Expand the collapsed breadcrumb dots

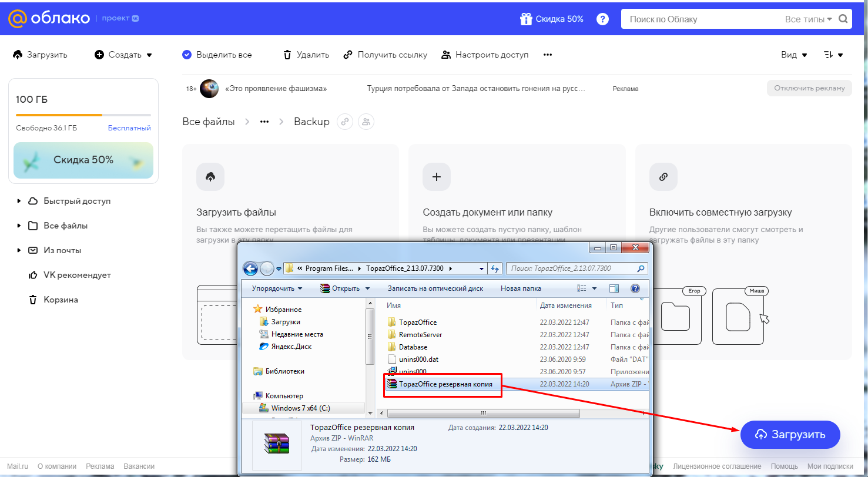point(264,122)
